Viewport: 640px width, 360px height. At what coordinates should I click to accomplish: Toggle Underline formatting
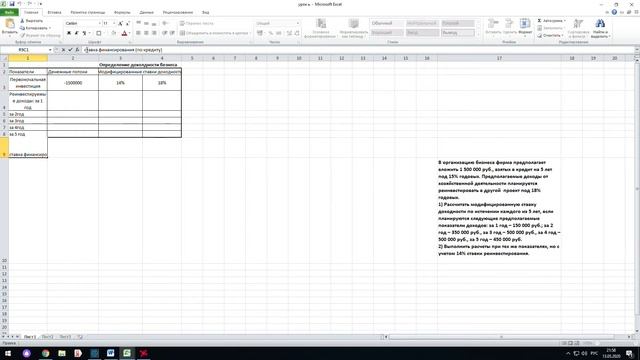tap(84, 33)
